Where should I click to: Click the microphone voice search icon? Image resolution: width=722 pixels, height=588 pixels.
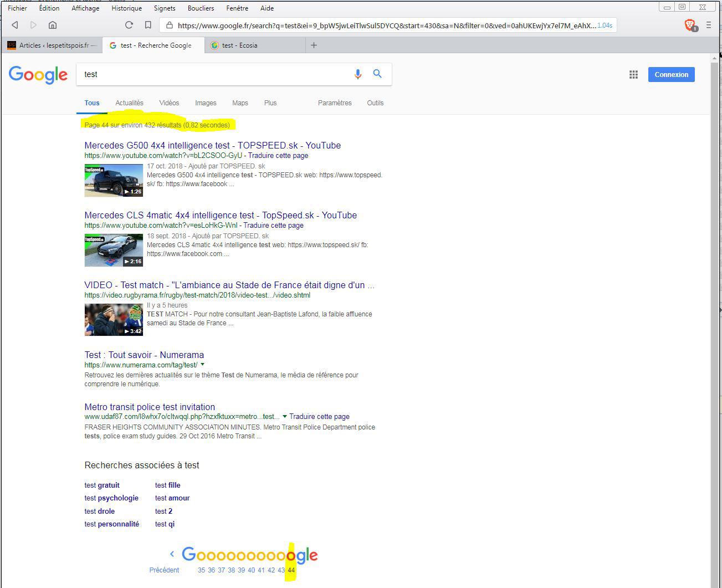358,74
